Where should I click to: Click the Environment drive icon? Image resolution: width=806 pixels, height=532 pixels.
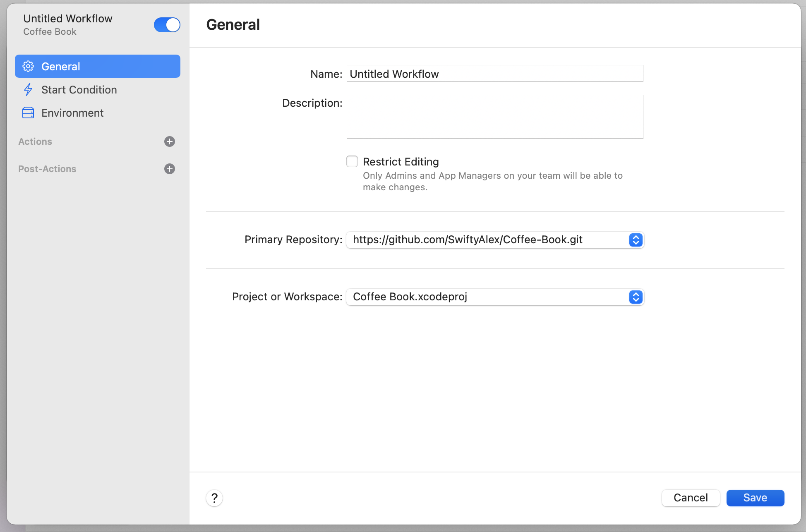28,113
